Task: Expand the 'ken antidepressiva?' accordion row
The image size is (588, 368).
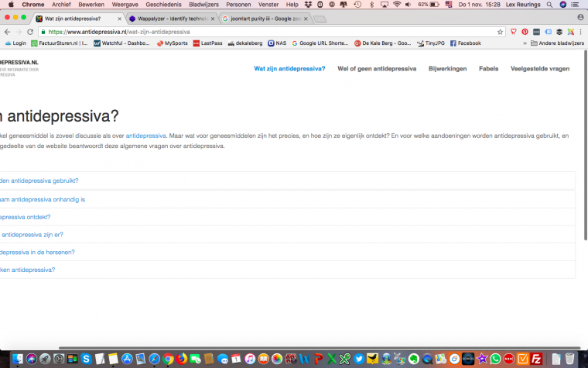Action: pyautogui.click(x=287, y=270)
